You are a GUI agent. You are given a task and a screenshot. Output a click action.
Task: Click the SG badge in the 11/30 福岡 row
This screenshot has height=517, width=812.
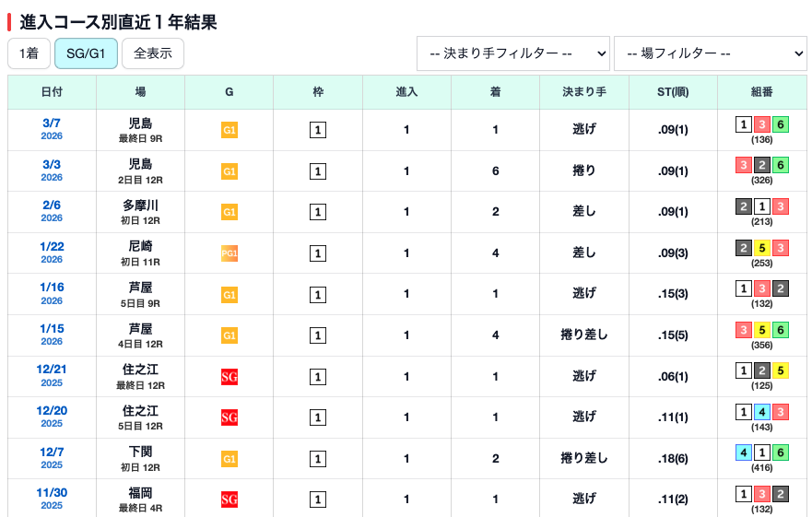(x=229, y=499)
